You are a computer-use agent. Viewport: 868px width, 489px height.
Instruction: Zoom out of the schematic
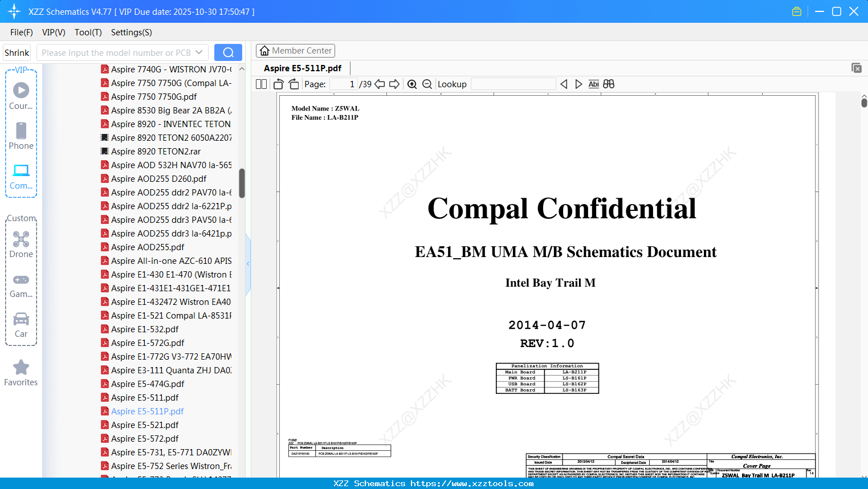(x=427, y=84)
